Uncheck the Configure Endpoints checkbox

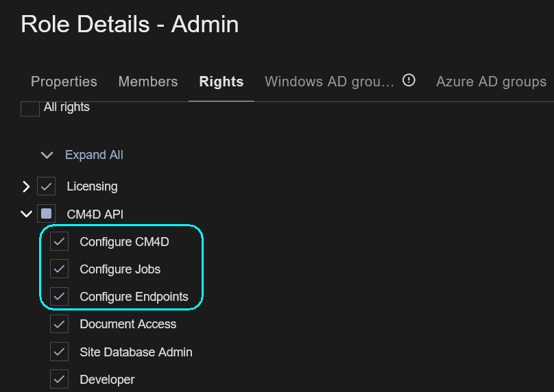60,297
